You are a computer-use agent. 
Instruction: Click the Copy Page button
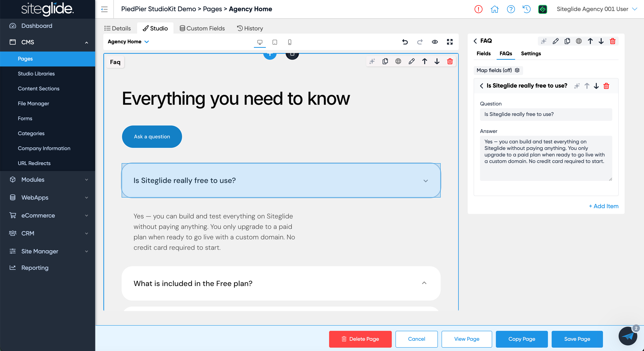(x=522, y=339)
